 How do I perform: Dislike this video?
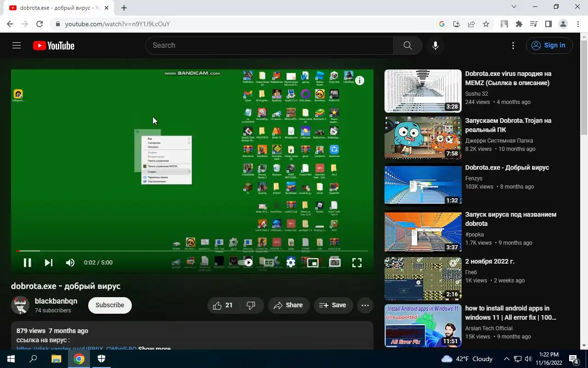click(251, 305)
